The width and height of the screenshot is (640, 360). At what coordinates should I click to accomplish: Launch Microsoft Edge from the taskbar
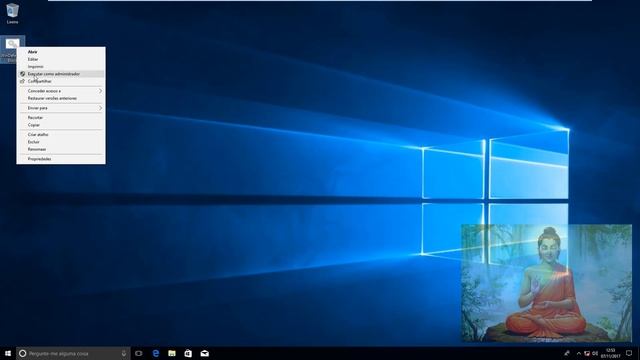156,353
